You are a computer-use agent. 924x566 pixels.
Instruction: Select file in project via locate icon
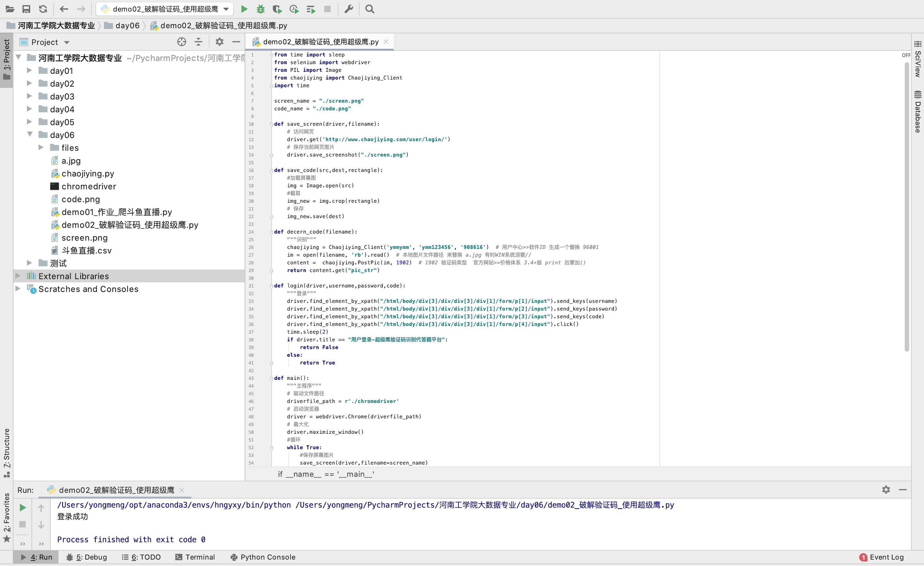(181, 42)
